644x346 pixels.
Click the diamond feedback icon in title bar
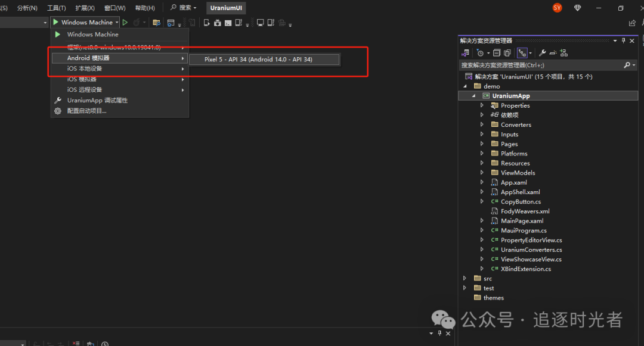click(577, 8)
